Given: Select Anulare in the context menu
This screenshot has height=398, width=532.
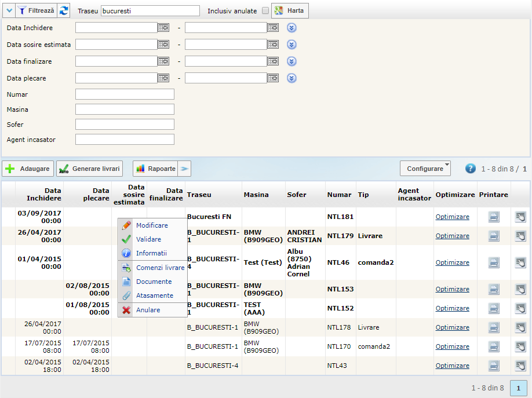Looking at the screenshot, I should point(148,310).
